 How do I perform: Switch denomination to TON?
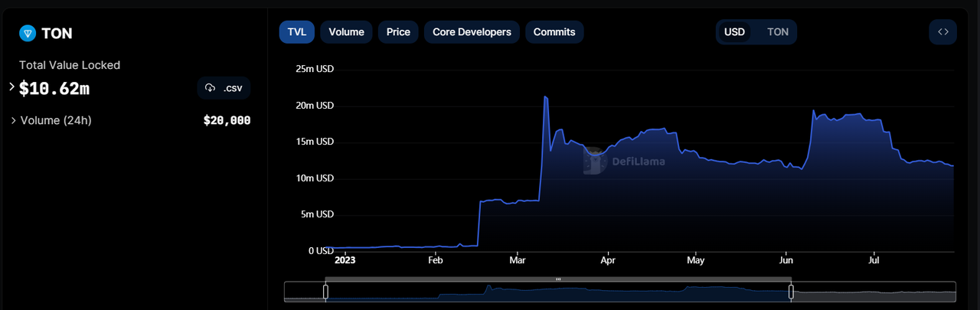coord(777,32)
